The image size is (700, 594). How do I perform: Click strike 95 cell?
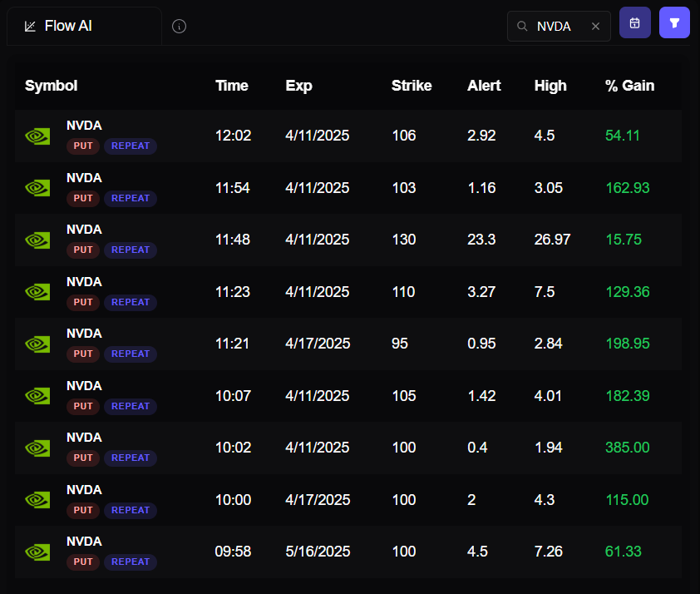coord(400,344)
